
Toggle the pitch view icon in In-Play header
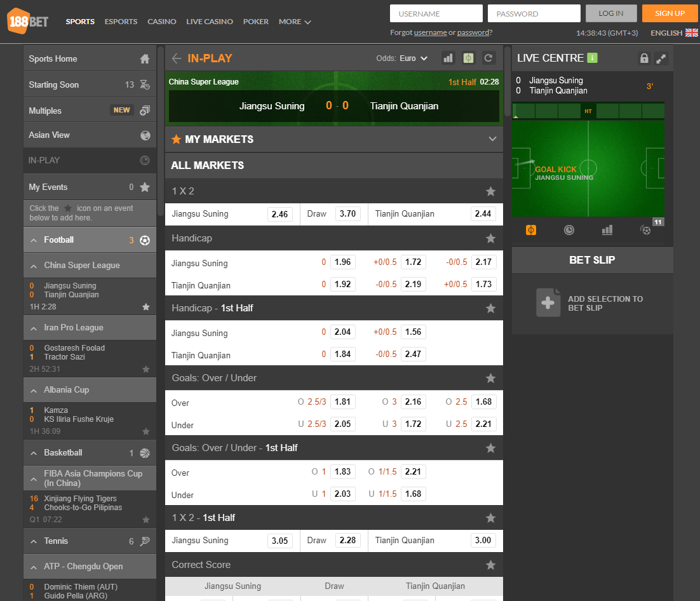468,58
